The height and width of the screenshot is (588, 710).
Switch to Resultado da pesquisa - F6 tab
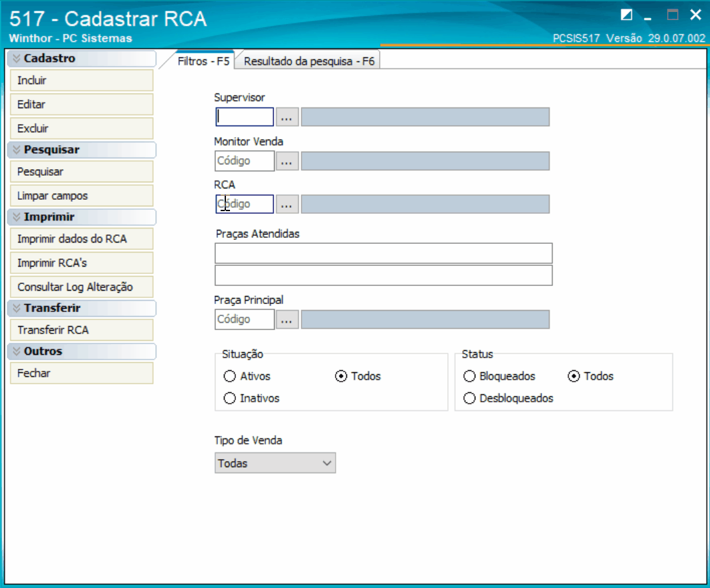[x=310, y=61]
